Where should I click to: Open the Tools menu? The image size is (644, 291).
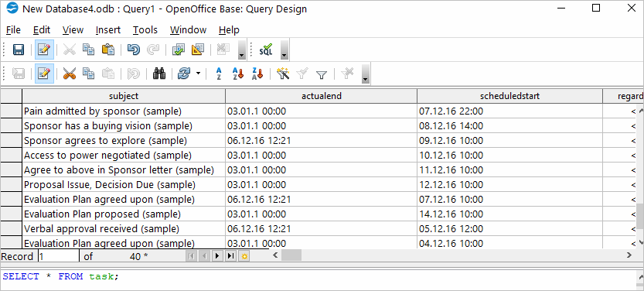[x=145, y=30]
